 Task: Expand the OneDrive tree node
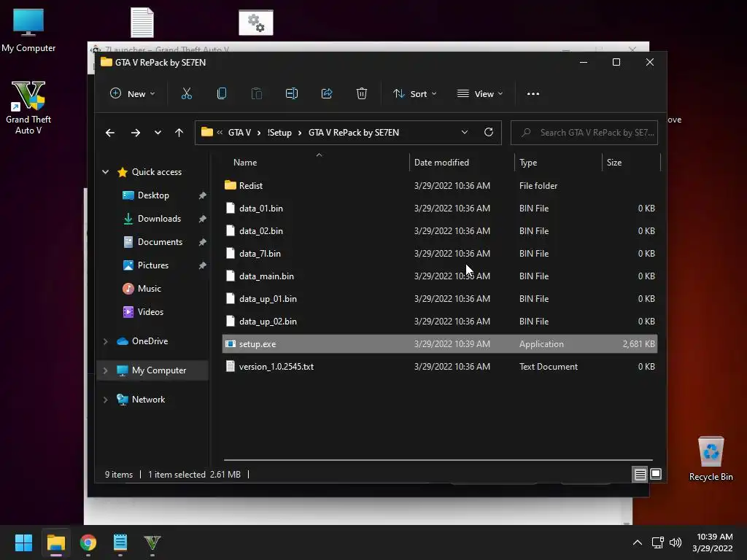coord(105,341)
